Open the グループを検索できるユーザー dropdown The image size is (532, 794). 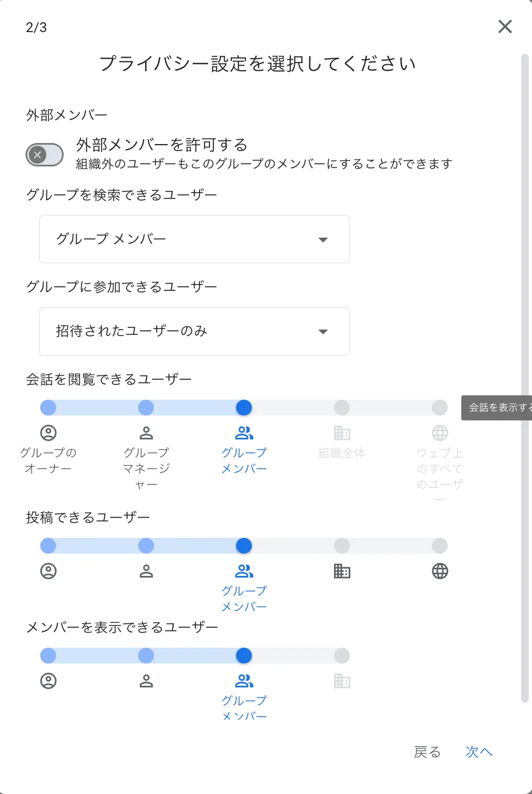(194, 239)
